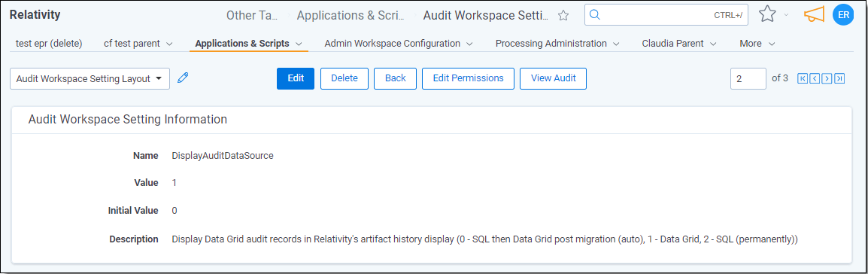Go to the first record

click(x=802, y=78)
